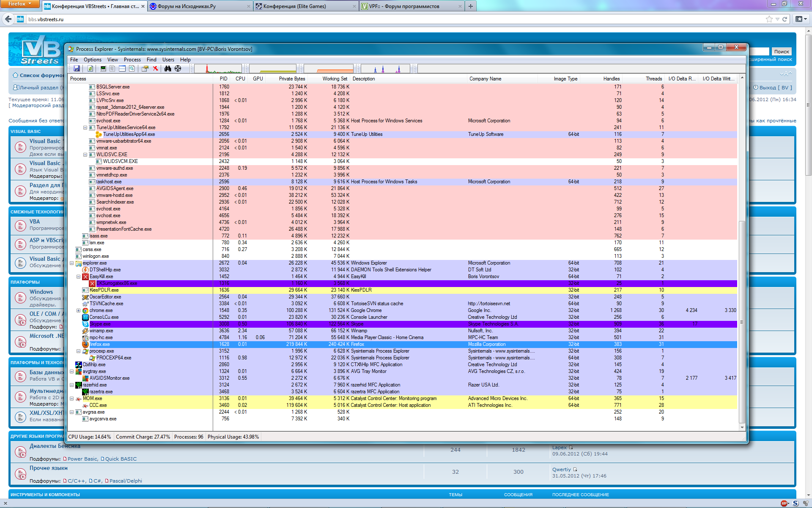
Task: Collapse the explorer.exe process tree
Action: [71, 263]
